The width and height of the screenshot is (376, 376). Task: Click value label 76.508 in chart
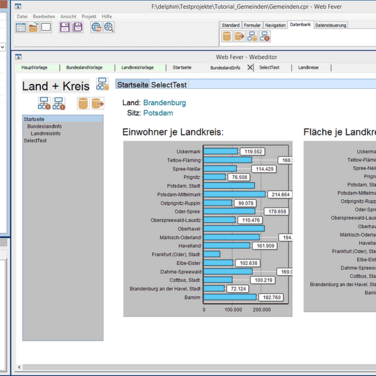[x=239, y=177]
